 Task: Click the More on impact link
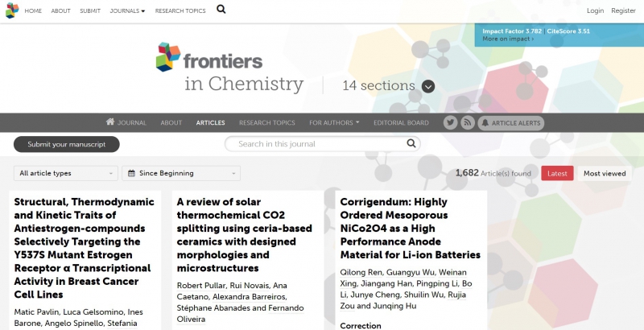507,39
